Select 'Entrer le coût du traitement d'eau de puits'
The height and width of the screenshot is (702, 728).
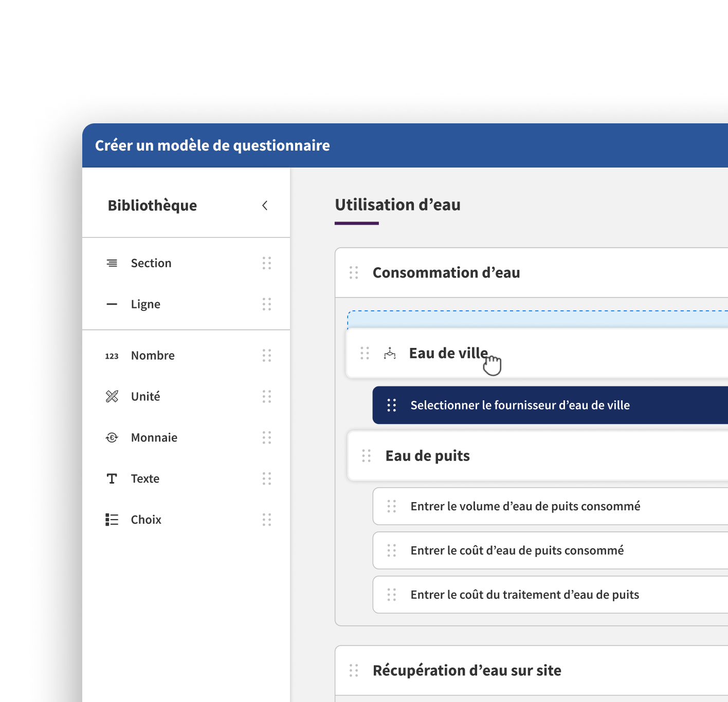pos(550,595)
